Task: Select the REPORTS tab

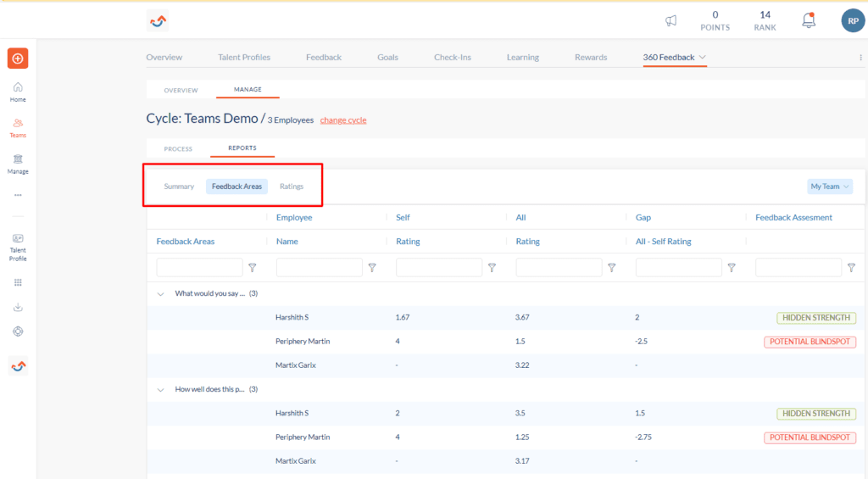Action: tap(242, 148)
